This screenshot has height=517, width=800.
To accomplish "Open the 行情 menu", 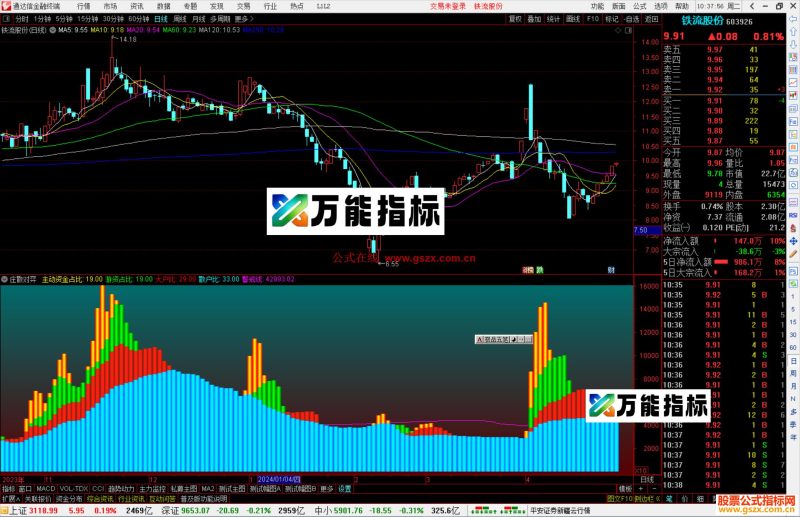I will click(83, 6).
